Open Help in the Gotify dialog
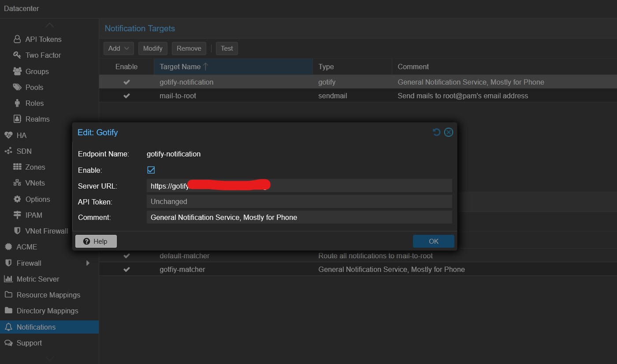 coord(96,241)
